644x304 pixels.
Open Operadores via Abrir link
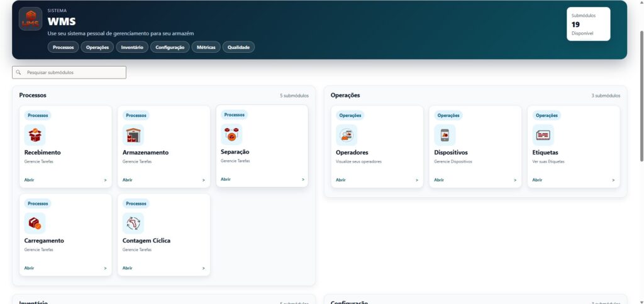point(340,180)
